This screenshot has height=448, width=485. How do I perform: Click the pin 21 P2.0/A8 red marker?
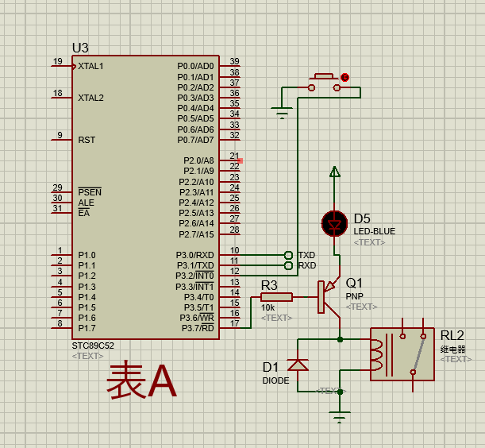(241, 160)
